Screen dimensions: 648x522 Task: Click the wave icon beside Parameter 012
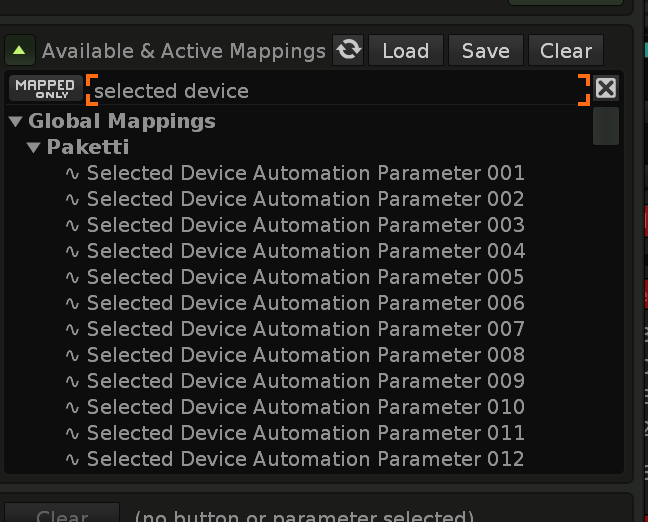[72, 459]
